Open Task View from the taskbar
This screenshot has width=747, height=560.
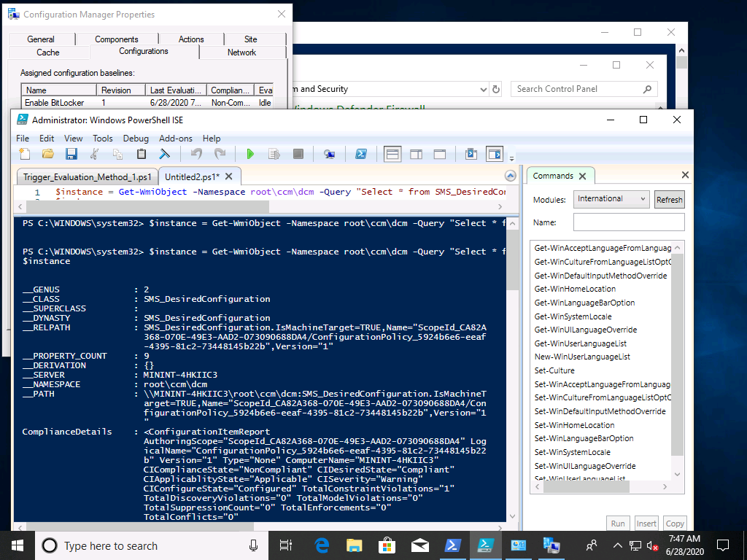tap(286, 545)
